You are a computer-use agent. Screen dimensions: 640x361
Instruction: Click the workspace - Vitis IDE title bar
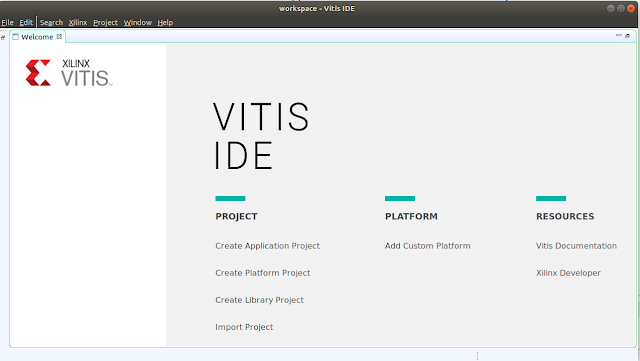coord(317,9)
